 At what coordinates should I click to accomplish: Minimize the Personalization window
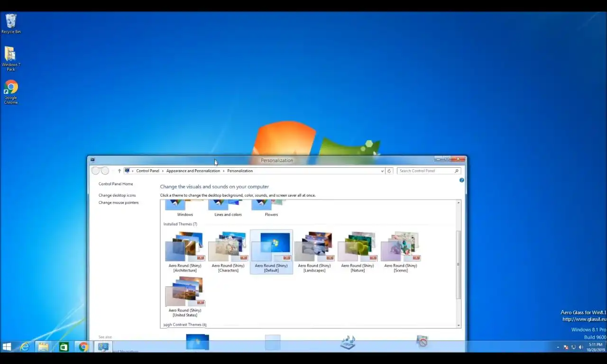[438, 159]
